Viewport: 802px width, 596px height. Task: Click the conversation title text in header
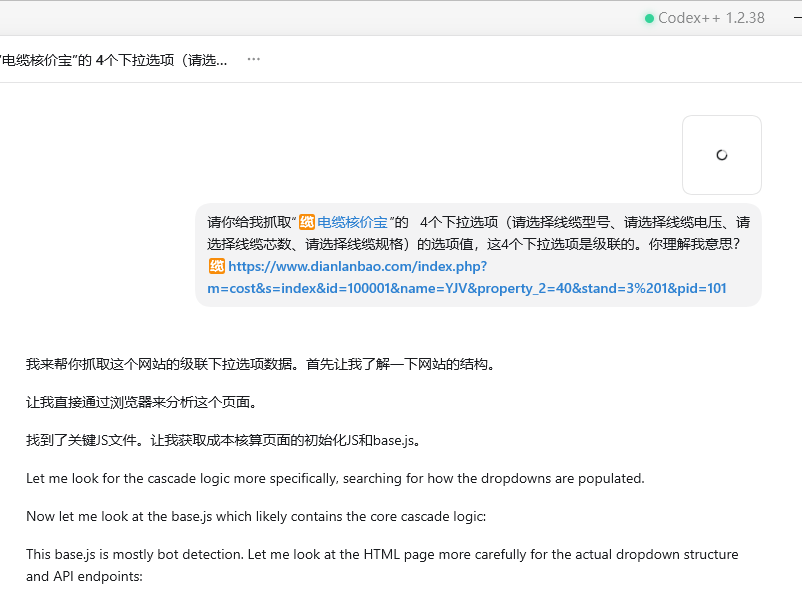click(x=114, y=60)
